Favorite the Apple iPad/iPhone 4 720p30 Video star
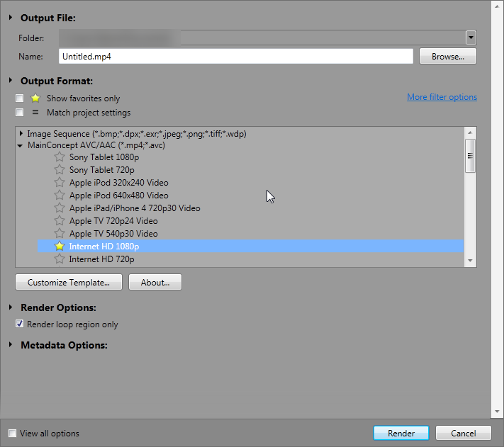 [59, 208]
